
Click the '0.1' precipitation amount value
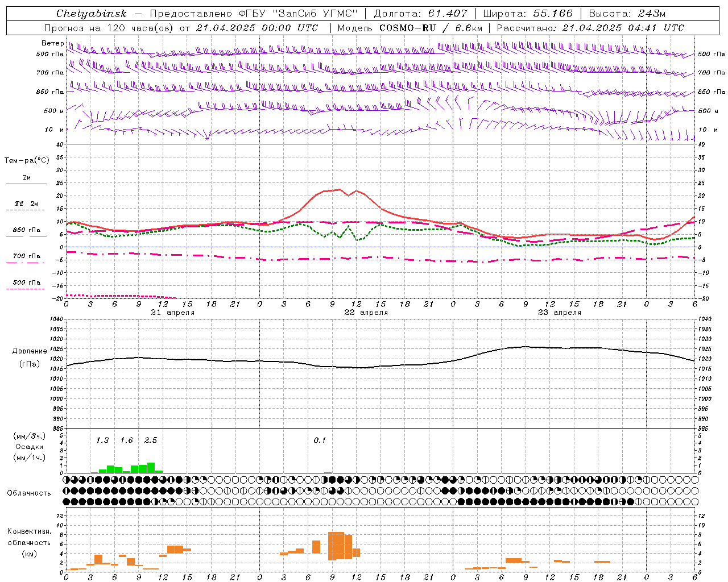[x=320, y=440]
